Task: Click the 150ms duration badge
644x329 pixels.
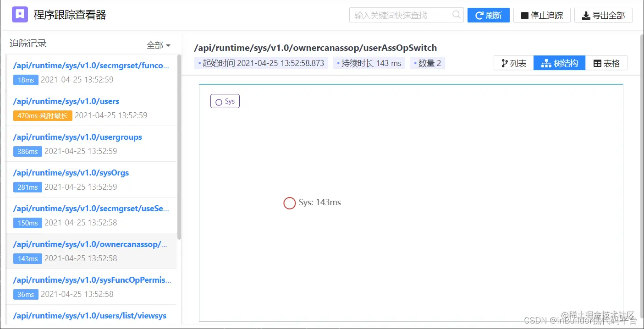Action: (x=28, y=223)
